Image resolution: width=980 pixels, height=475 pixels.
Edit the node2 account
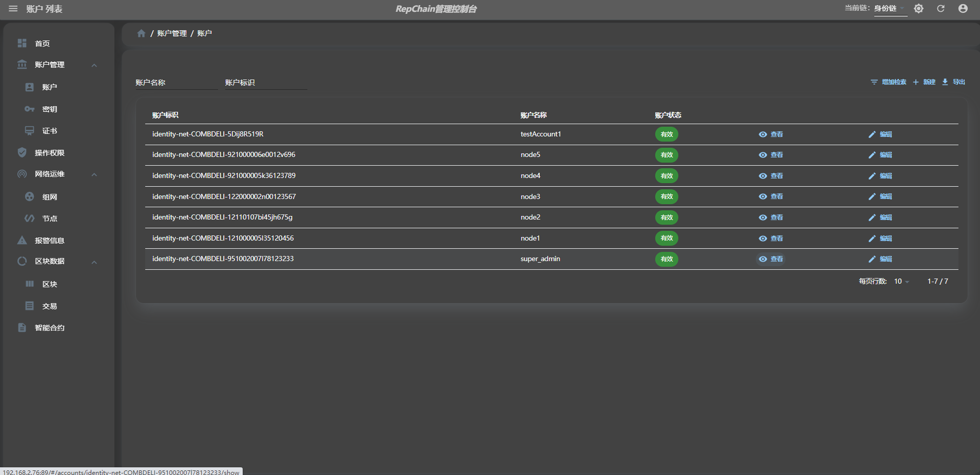point(880,217)
